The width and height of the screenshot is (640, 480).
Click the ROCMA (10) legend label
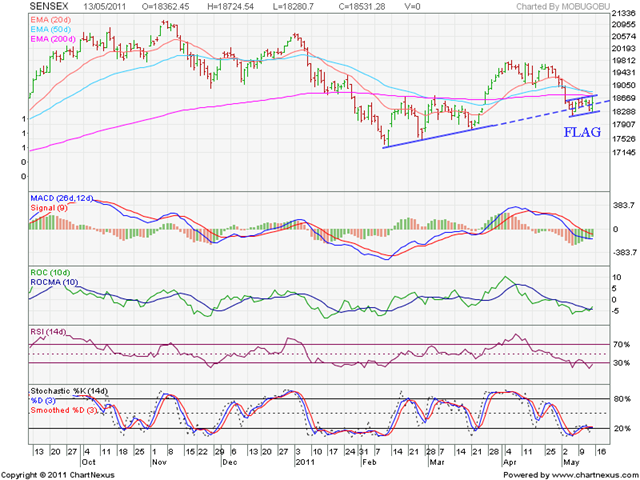pos(54,282)
